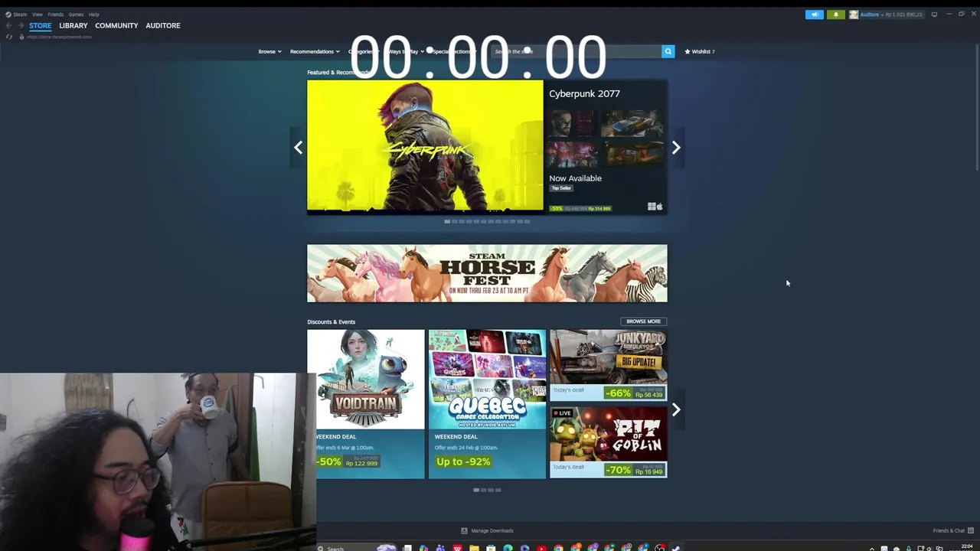Switch to the COMMUNITY tab
The image size is (980, 551).
click(x=116, y=25)
